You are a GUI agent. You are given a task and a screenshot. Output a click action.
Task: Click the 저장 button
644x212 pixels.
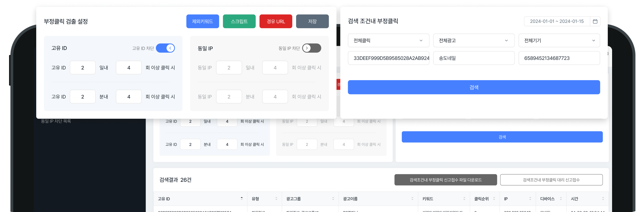pyautogui.click(x=312, y=21)
